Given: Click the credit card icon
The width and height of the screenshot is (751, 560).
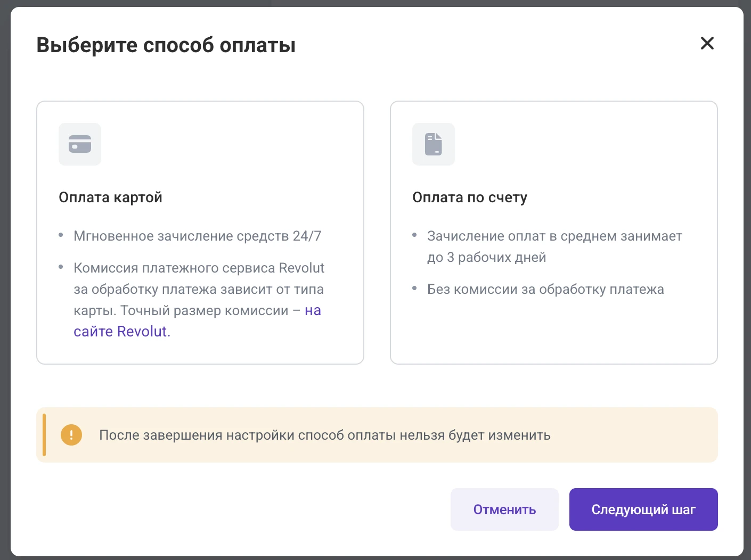Looking at the screenshot, I should [x=80, y=144].
